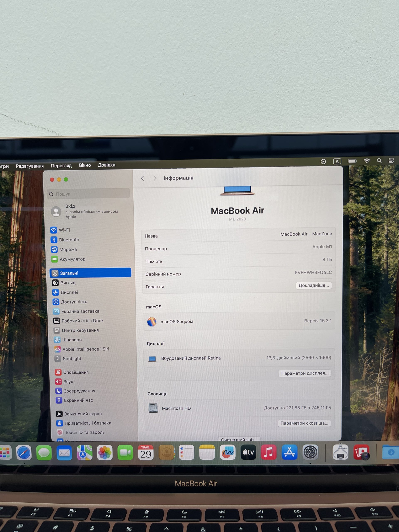This screenshot has width=399, height=532.
Task: Open Замкнений екран settings
Action: pyautogui.click(x=79, y=414)
